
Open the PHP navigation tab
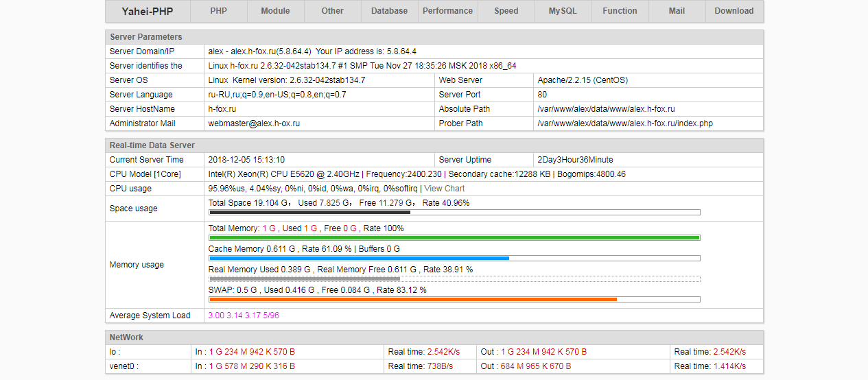218,11
